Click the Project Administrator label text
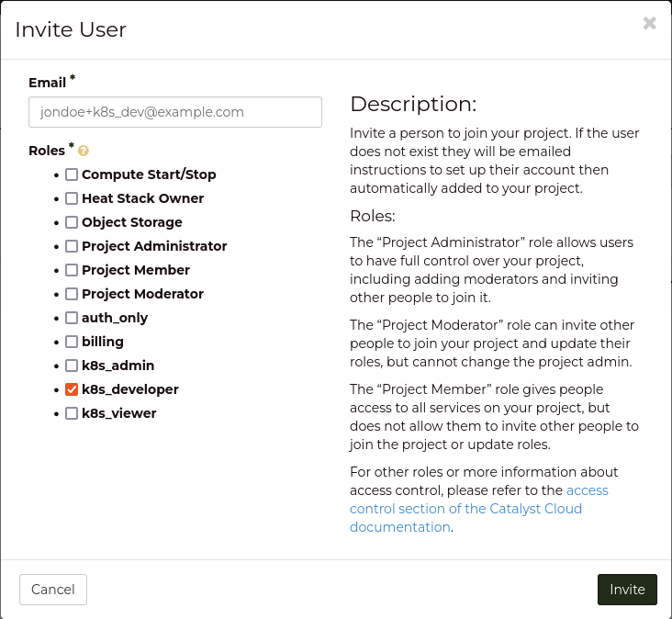This screenshot has width=672, height=619. point(154,246)
